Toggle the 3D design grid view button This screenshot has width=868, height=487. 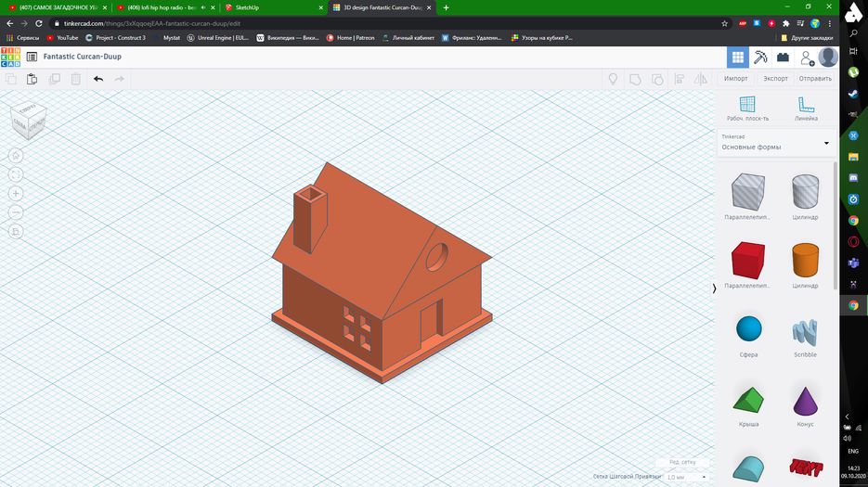pos(737,57)
